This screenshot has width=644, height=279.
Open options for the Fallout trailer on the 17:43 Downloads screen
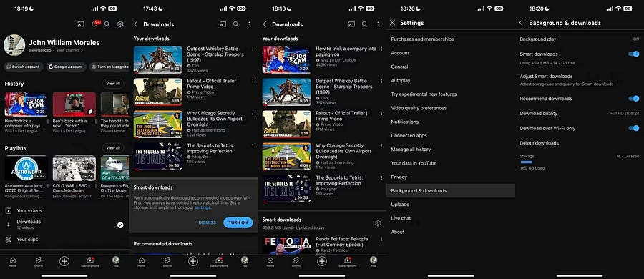[253, 81]
